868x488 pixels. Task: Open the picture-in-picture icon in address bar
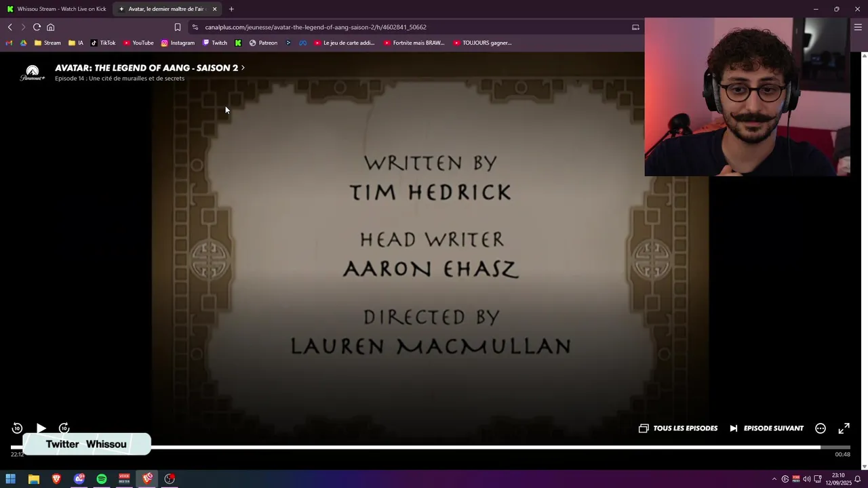(635, 27)
